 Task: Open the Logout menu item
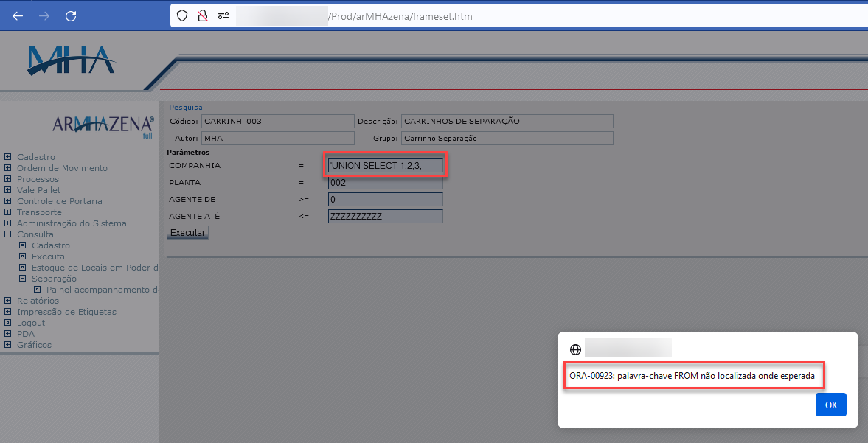[31, 323]
